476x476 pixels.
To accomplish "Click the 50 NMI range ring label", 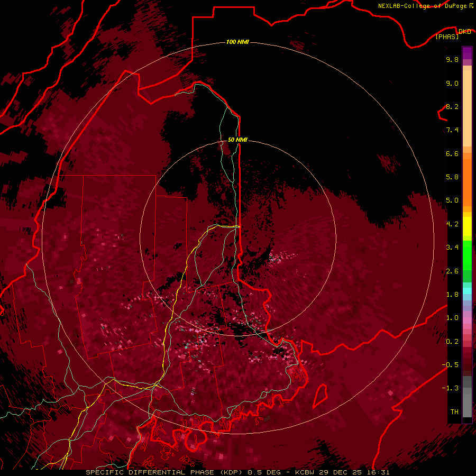I will pyautogui.click(x=237, y=140).
